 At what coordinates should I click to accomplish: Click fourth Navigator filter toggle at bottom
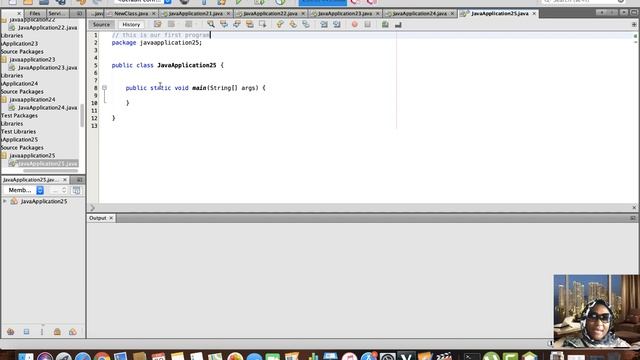point(57,332)
